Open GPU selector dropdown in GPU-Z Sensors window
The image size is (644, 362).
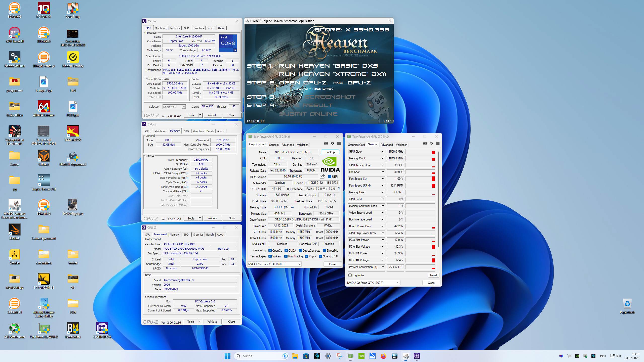(x=373, y=283)
